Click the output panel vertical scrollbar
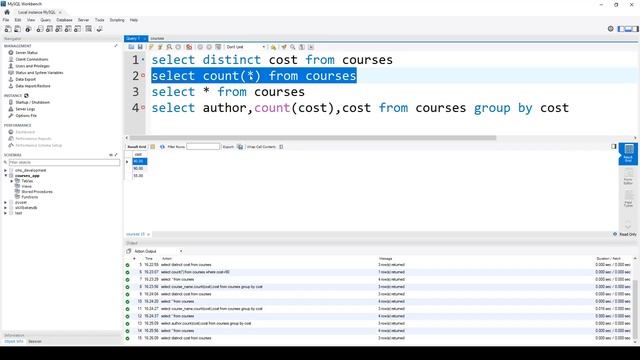The width and height of the screenshot is (640, 360). coord(635,309)
